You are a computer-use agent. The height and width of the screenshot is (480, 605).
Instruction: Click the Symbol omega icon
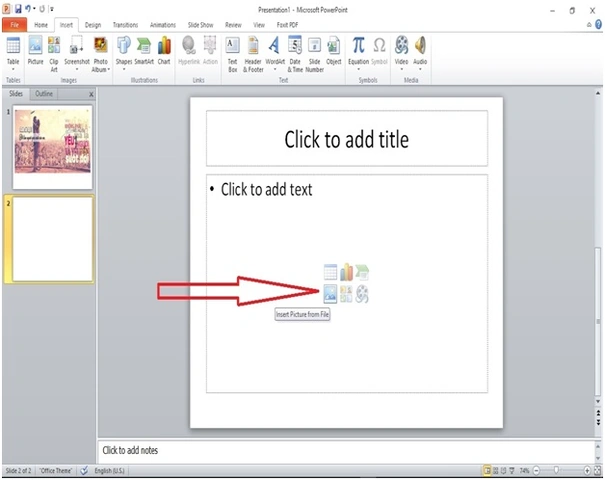(379, 50)
